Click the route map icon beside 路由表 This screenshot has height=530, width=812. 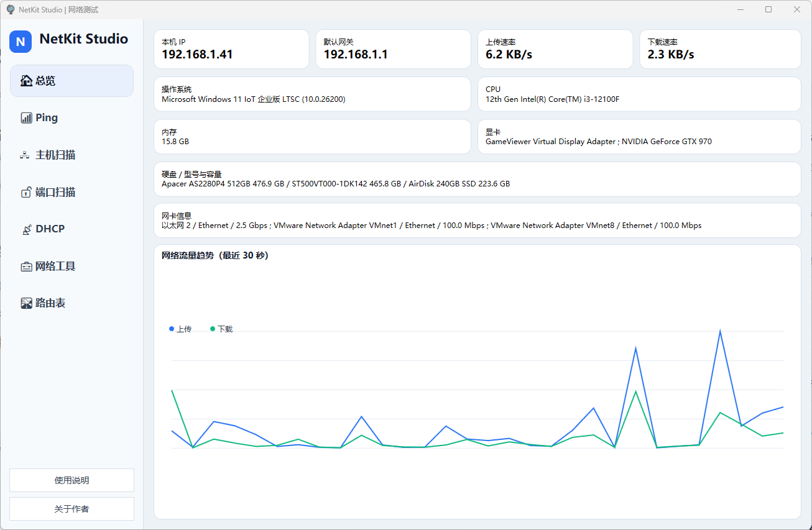click(26, 303)
